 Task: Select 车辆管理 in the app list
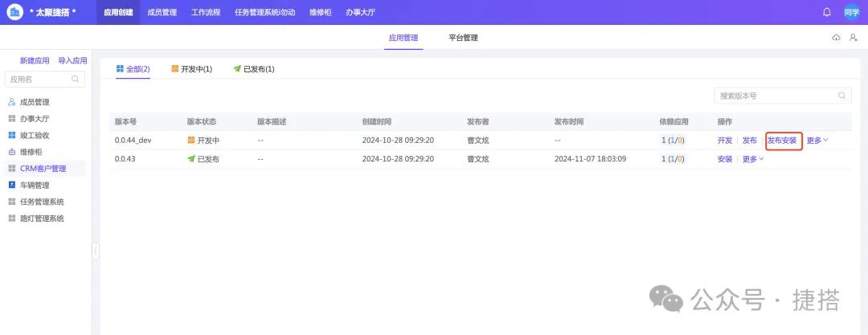coord(35,185)
